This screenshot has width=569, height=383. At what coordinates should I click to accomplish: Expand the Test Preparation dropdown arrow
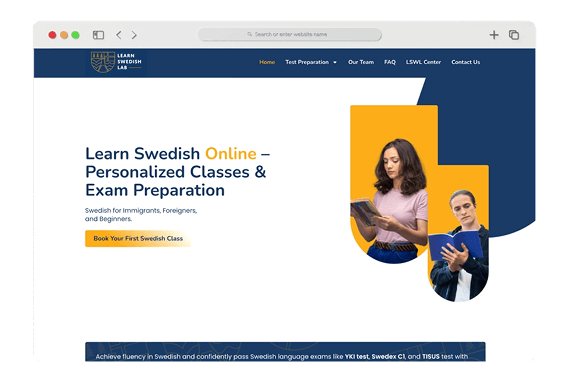coord(335,62)
